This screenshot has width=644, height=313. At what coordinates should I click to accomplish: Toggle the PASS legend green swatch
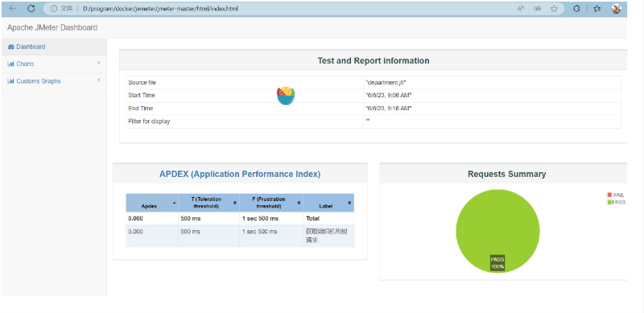coord(609,202)
